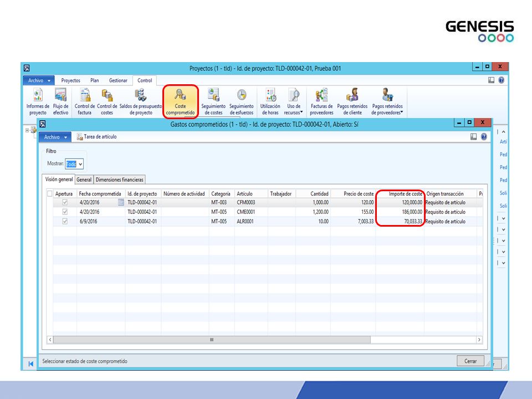Open Pagos retenidos de cliente
This screenshot has height=399, width=532.
352,102
